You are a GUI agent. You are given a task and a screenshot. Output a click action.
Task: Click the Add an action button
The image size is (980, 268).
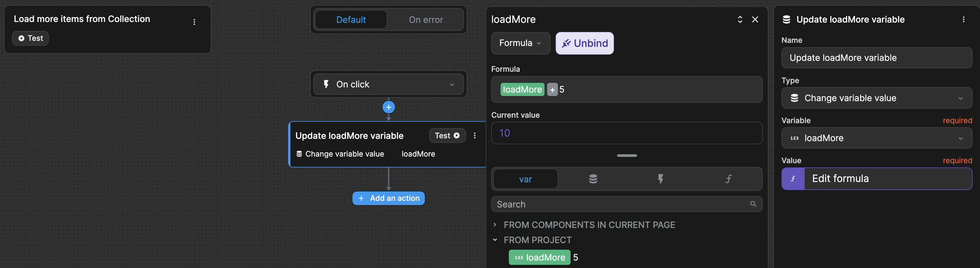pos(388,198)
